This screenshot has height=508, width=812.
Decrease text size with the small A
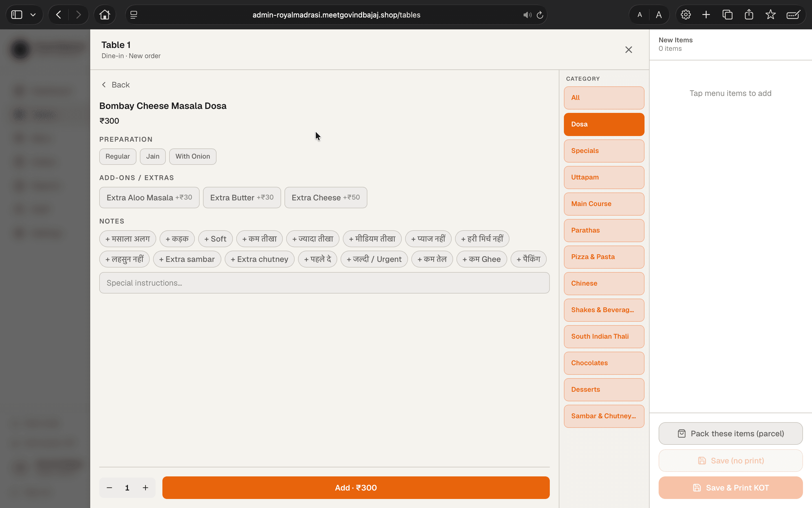point(639,15)
